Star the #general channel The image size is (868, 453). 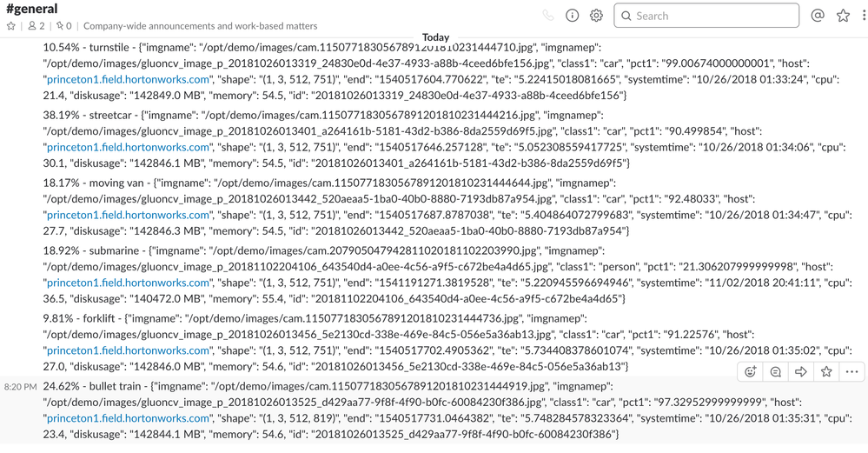[x=10, y=26]
